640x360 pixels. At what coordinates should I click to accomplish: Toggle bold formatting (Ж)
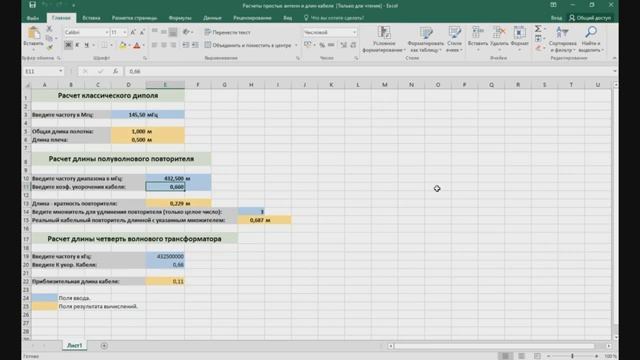pos(68,45)
